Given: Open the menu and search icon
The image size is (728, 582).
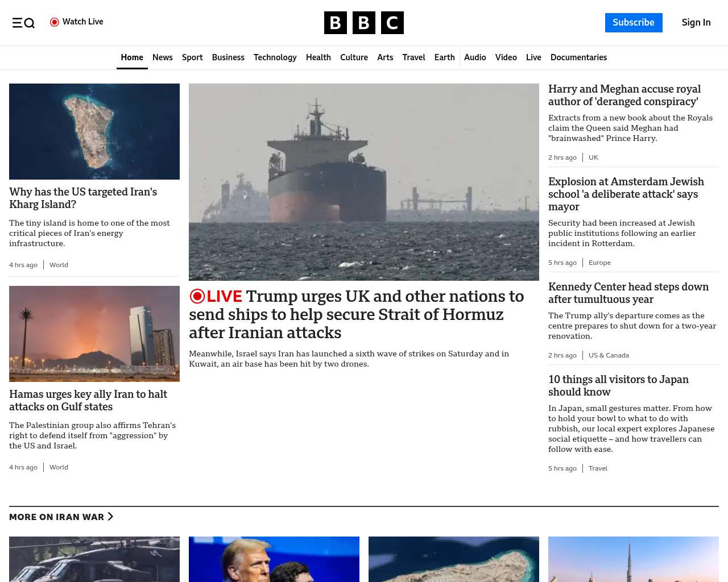Looking at the screenshot, I should pyautogui.click(x=23, y=23).
